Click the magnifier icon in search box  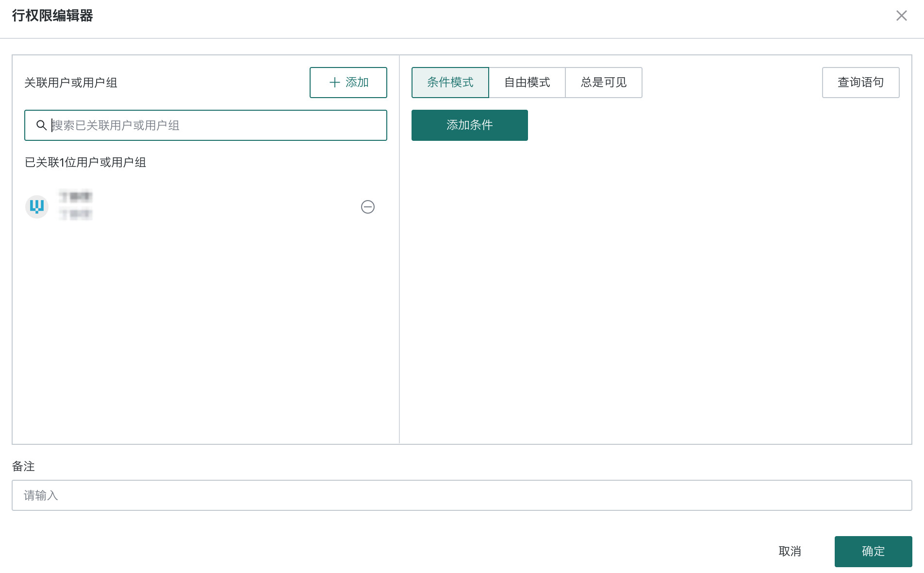(41, 125)
